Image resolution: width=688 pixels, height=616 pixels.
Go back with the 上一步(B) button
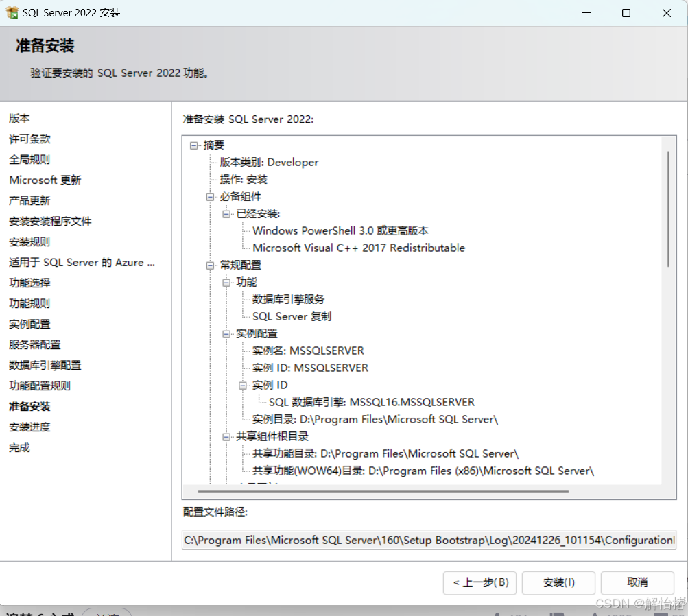(x=479, y=582)
